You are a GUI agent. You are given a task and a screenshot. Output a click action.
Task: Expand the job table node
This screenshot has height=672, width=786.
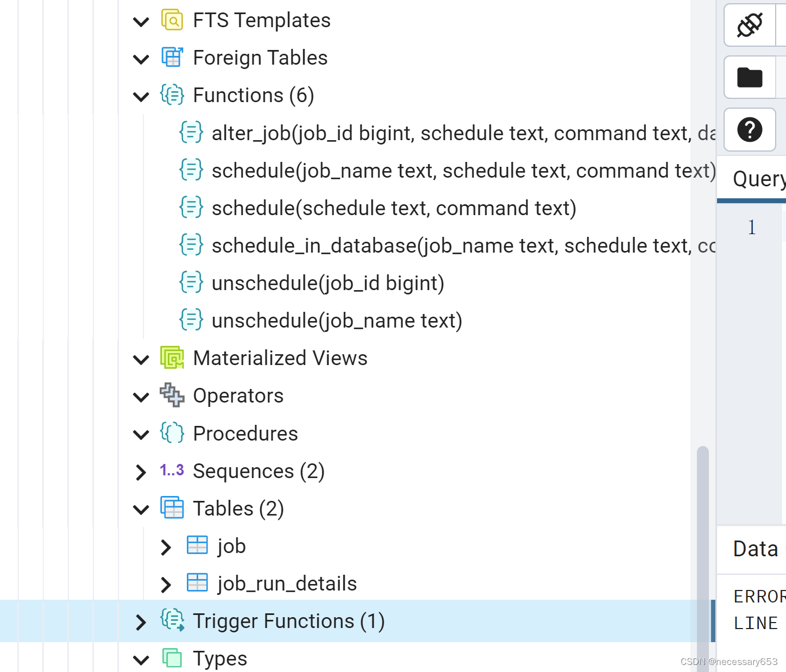click(166, 547)
